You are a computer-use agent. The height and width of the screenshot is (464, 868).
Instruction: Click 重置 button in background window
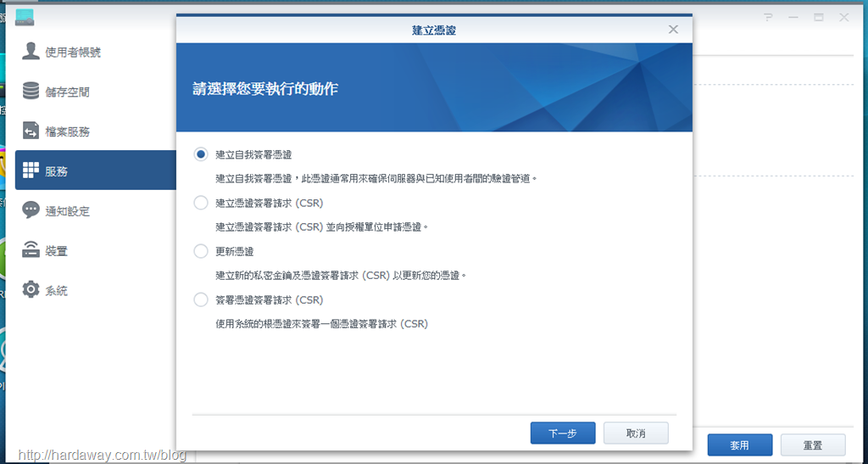[x=813, y=445]
